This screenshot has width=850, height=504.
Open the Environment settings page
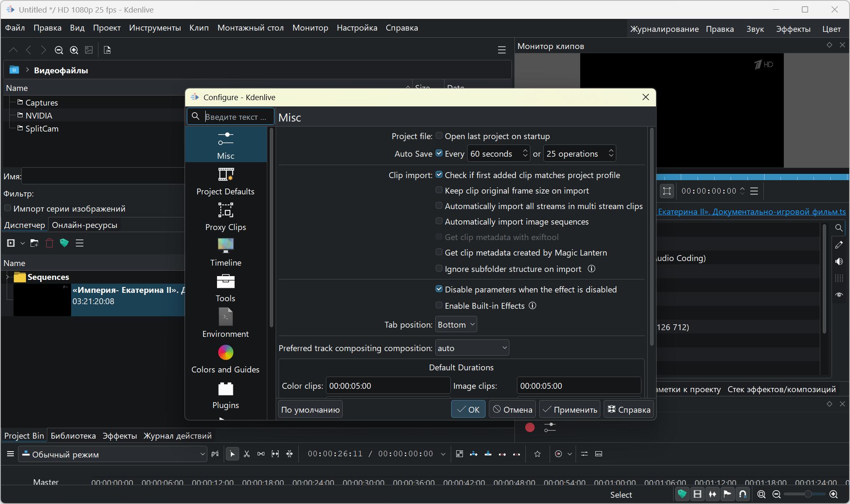pos(225,323)
